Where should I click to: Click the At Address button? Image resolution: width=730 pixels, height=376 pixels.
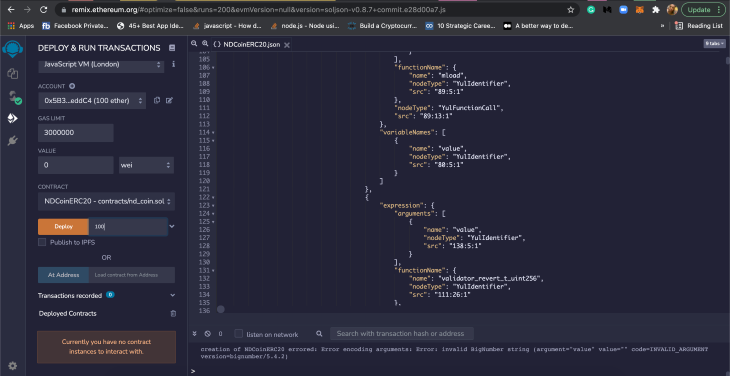[63, 275]
